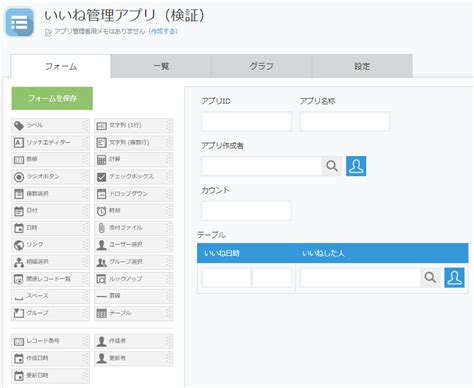Focus the カウント input box

click(x=246, y=210)
